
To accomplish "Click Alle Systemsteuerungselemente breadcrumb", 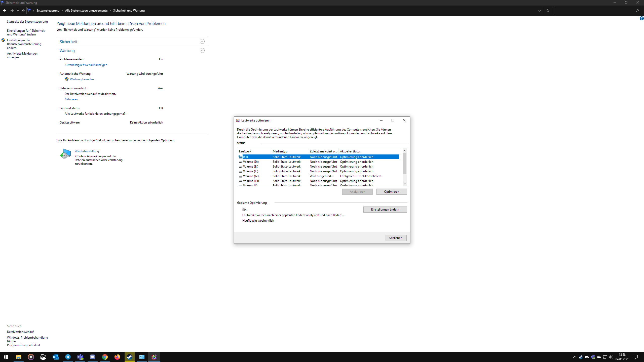I will pyautogui.click(x=86, y=11).
